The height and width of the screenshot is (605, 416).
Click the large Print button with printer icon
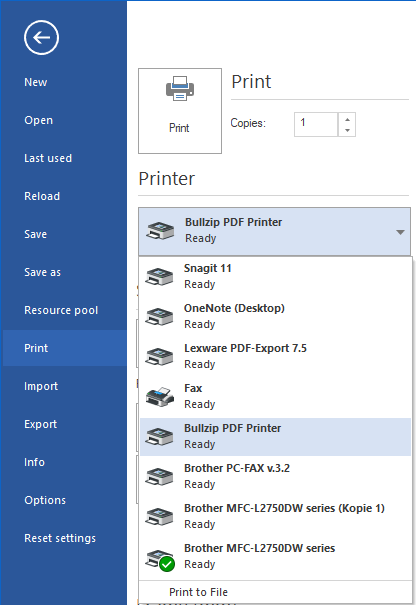(180, 111)
